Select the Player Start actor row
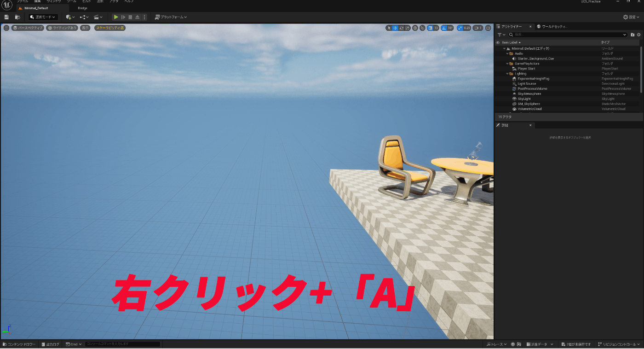 pos(568,69)
